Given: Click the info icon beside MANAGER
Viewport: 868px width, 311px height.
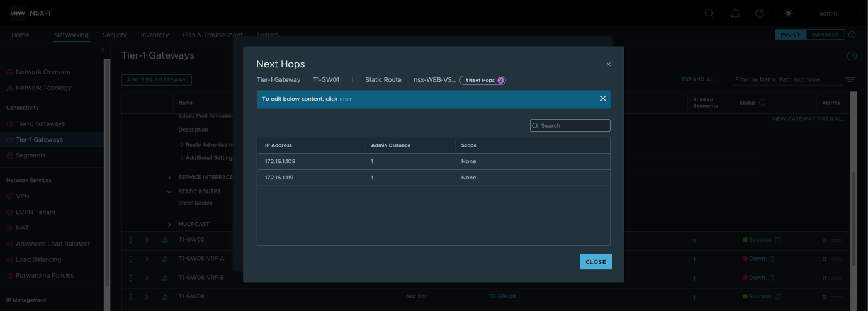Looking at the screenshot, I should coord(852,35).
